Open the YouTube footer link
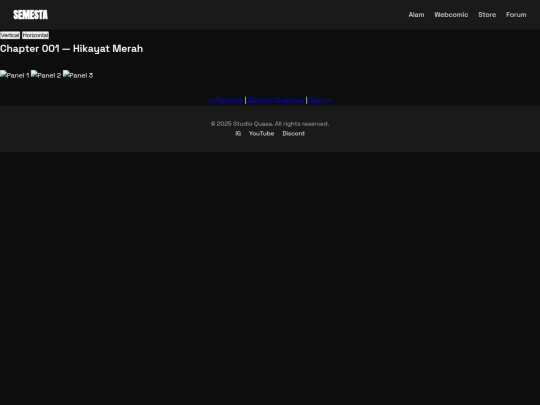Screen dimensions: 540x405 [x=261, y=134]
